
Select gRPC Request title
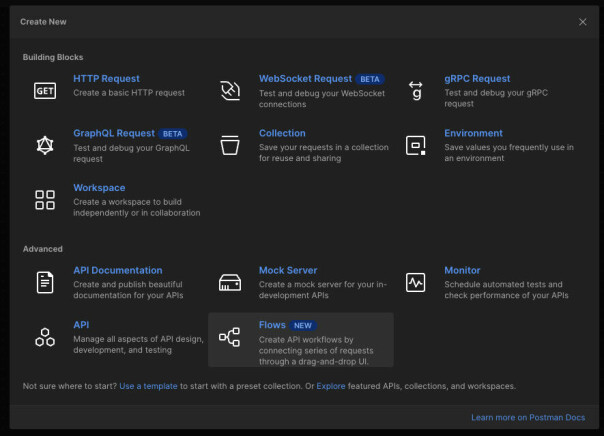tap(477, 79)
